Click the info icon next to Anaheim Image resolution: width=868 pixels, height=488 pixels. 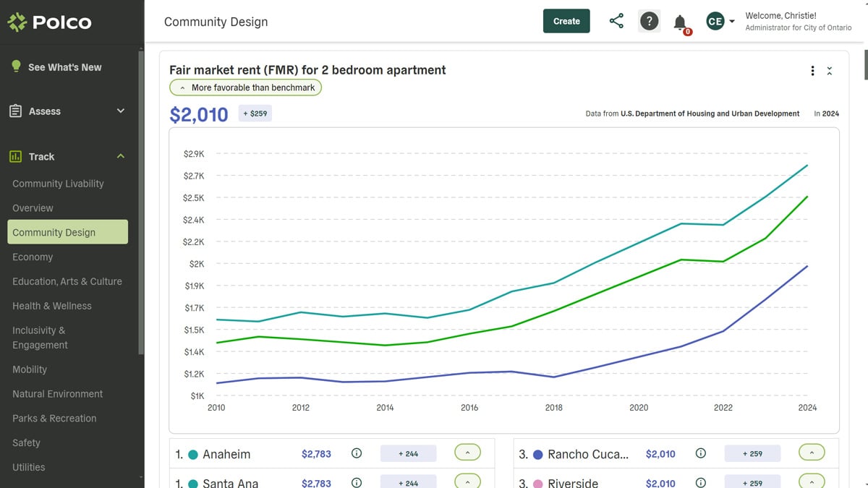coord(356,453)
